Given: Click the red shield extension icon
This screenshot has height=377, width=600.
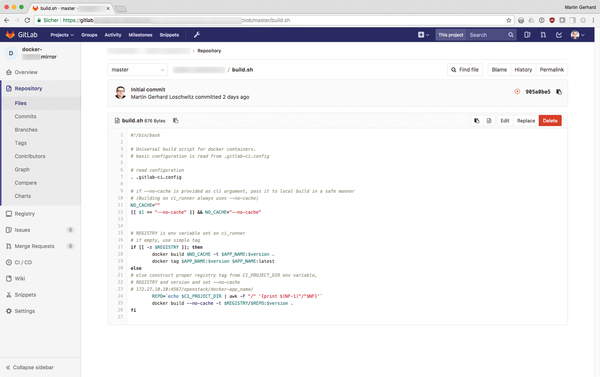Looking at the screenshot, I should tap(552, 20).
